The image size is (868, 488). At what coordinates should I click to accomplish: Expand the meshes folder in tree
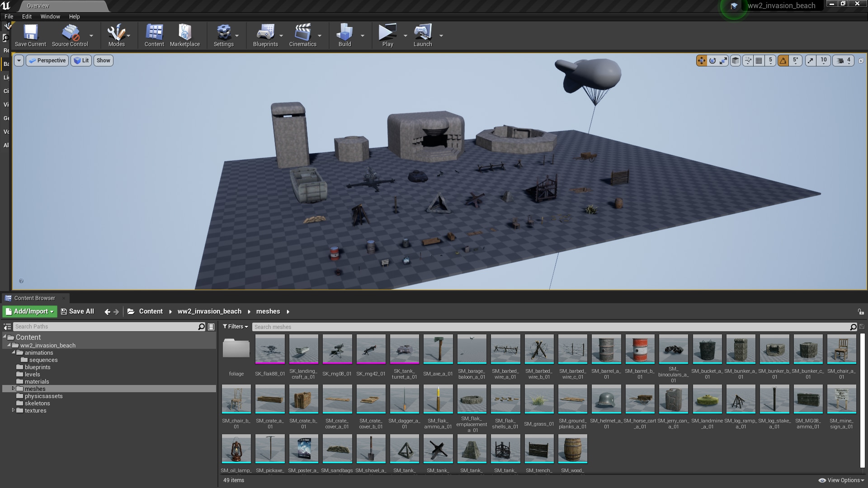[x=13, y=389]
